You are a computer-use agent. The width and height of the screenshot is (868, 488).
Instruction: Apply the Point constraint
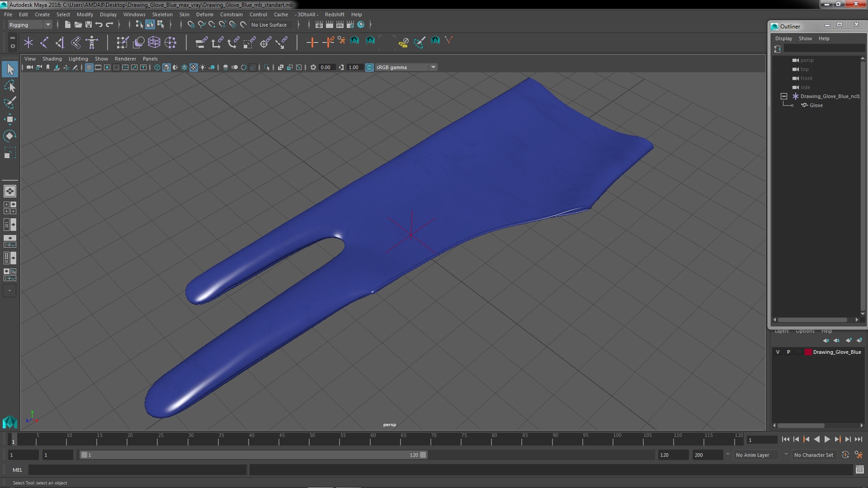(217, 43)
